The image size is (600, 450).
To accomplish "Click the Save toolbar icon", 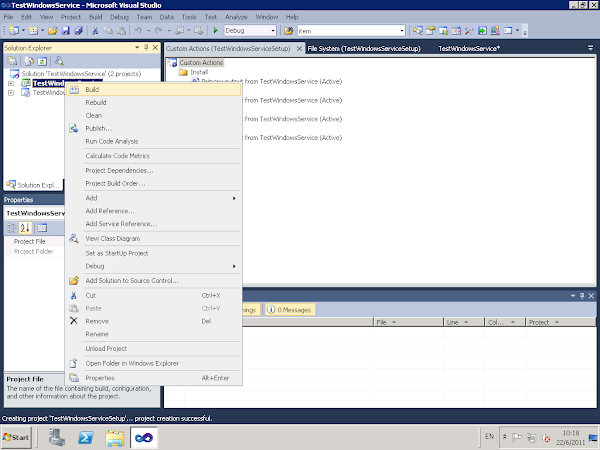I will pyautogui.click(x=66, y=31).
